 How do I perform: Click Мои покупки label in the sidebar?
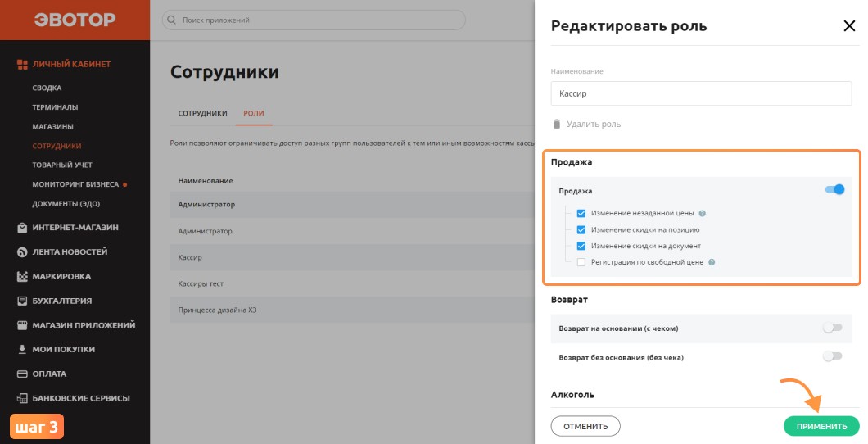64,349
